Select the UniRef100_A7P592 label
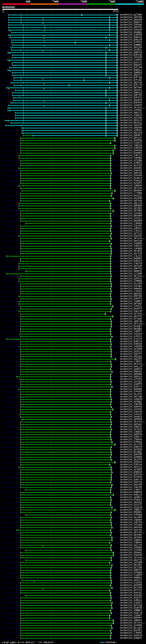The image size is (146, 644). (131, 110)
